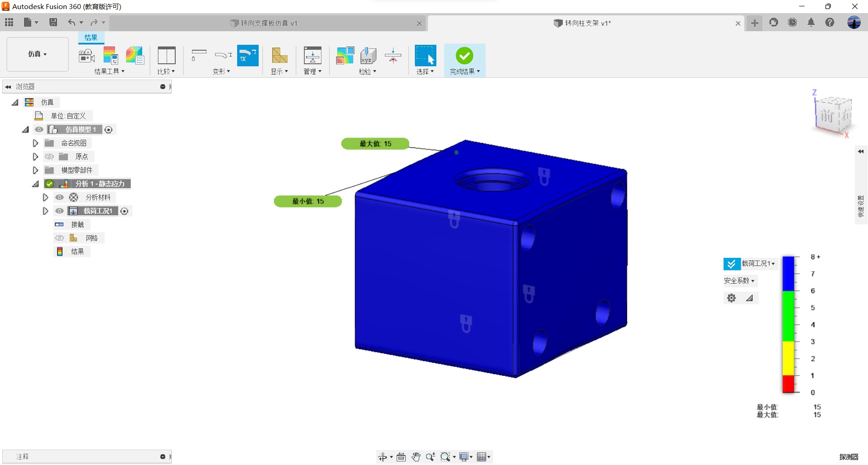Select the undeformed (0) deformation icon
The width and height of the screenshot is (868, 465).
click(x=198, y=55)
